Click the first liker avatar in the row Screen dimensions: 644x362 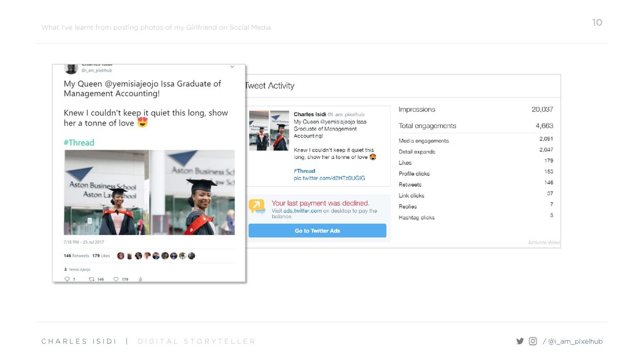[121, 256]
